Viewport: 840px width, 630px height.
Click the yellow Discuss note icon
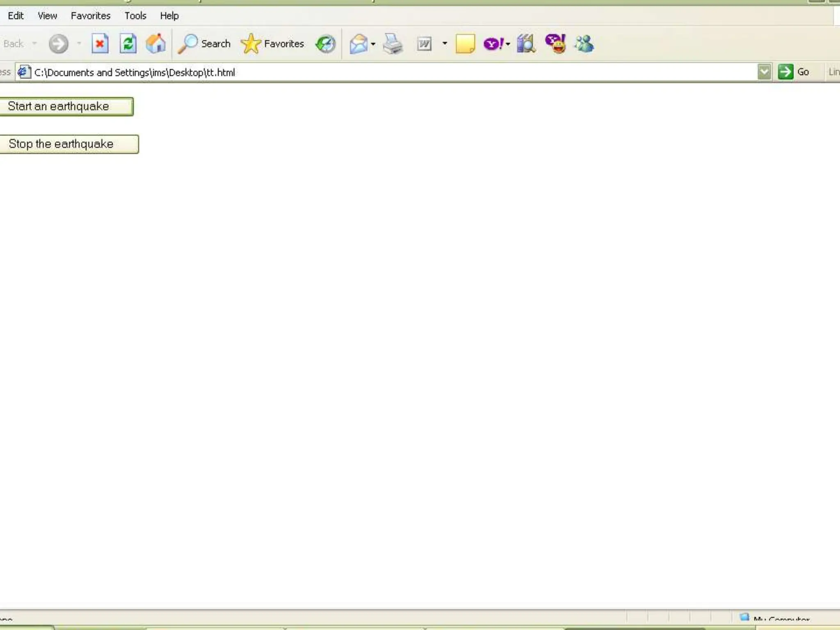click(465, 43)
